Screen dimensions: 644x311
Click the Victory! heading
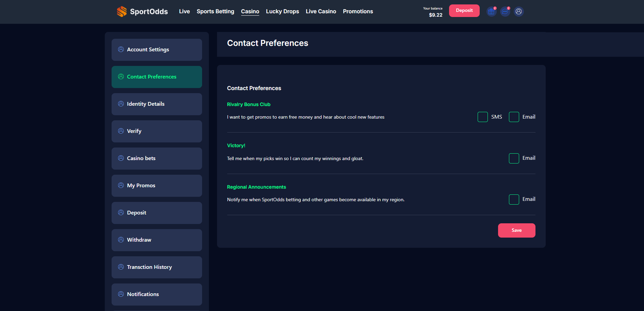coord(236,145)
